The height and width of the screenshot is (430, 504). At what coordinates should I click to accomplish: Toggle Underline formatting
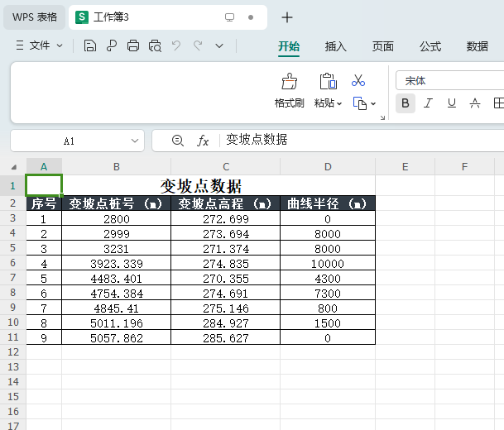(x=451, y=103)
